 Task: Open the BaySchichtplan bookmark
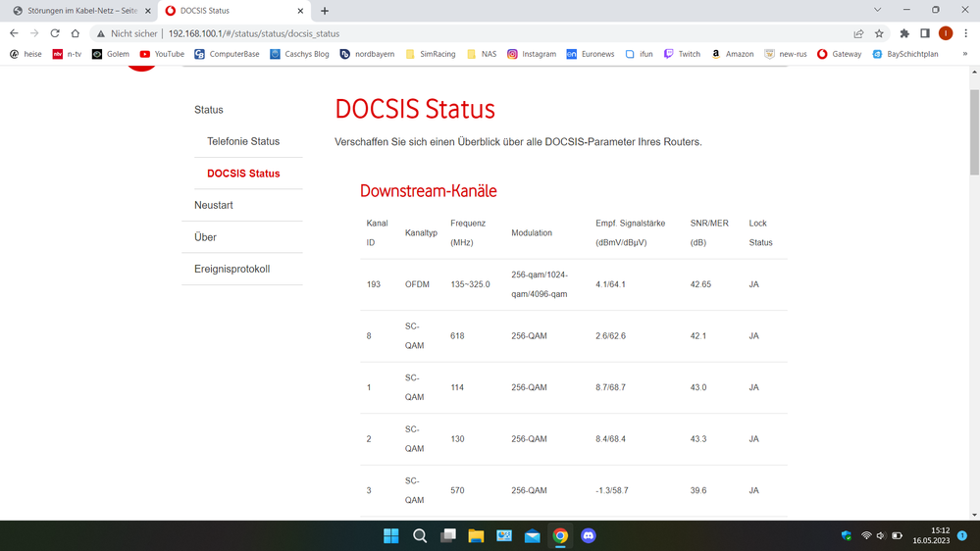click(905, 54)
